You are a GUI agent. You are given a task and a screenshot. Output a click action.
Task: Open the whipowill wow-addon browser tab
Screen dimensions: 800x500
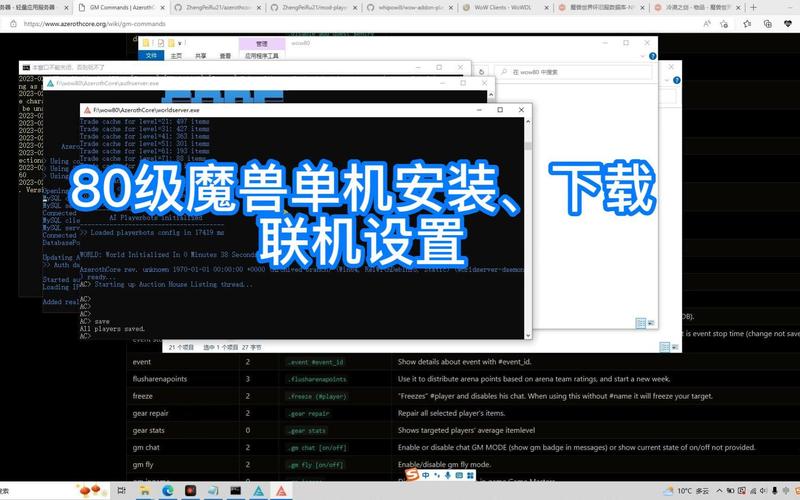click(408, 8)
